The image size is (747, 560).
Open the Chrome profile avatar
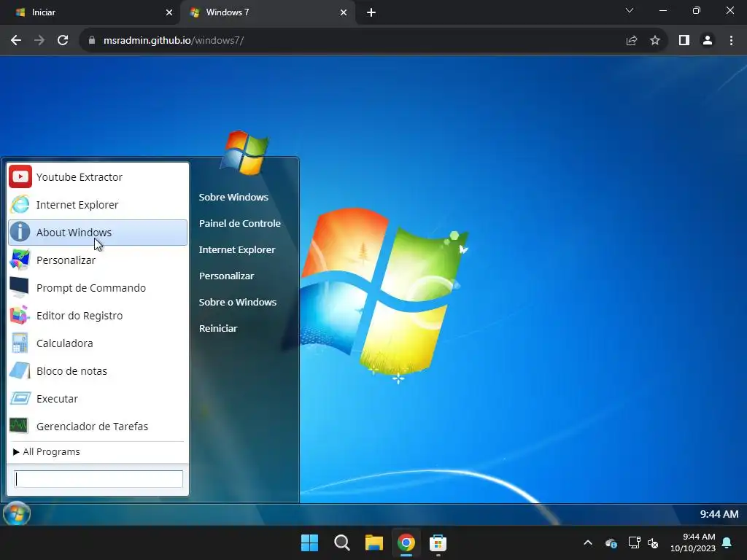[708, 41]
